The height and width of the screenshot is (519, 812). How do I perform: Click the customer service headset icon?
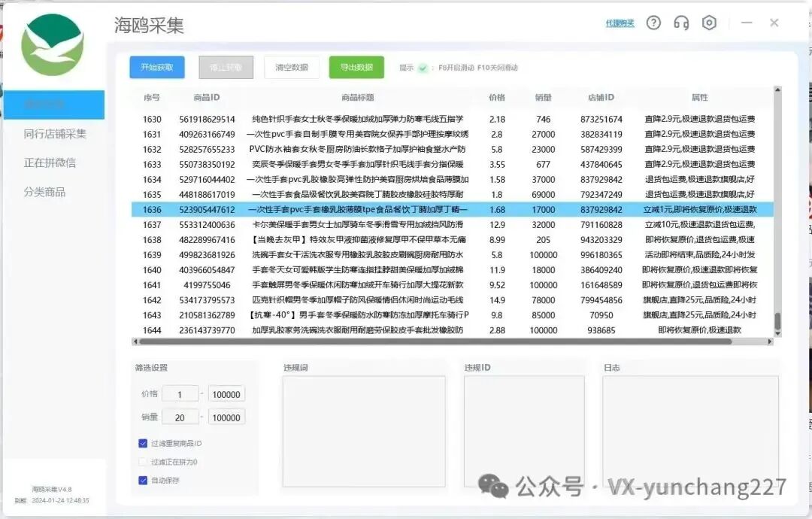[681, 23]
